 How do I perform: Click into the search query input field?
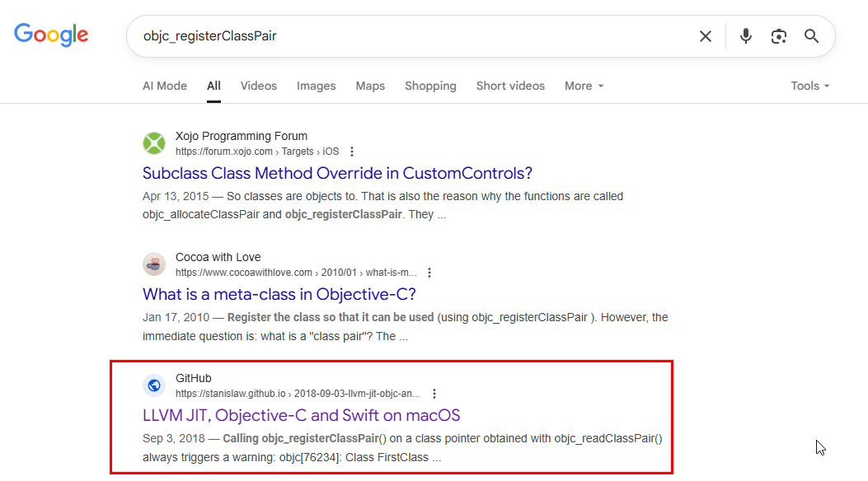[410, 36]
